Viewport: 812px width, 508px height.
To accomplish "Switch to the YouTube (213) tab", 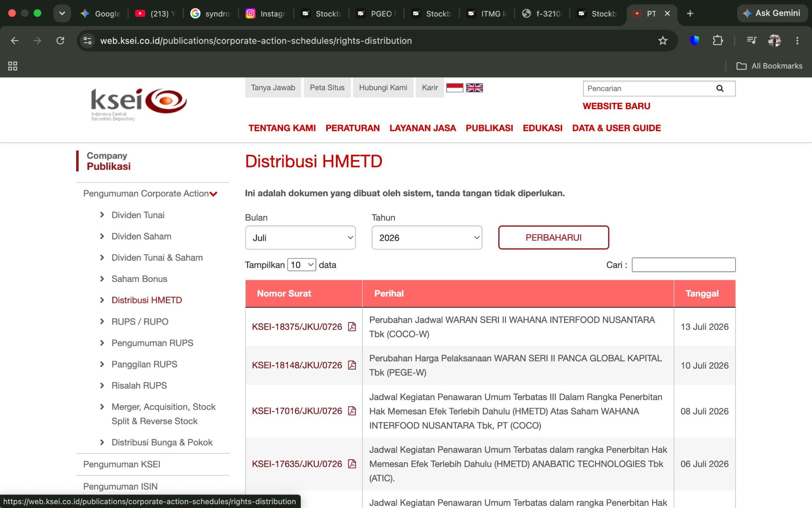I will coord(155,14).
